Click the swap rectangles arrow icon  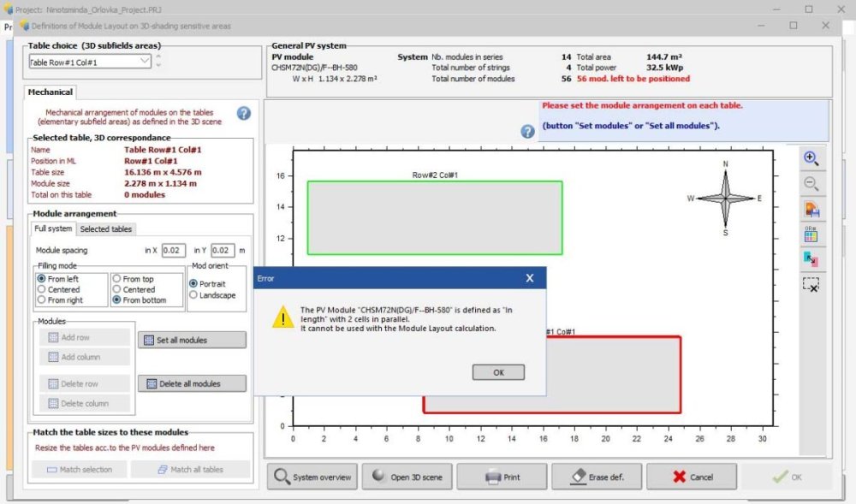tap(811, 258)
